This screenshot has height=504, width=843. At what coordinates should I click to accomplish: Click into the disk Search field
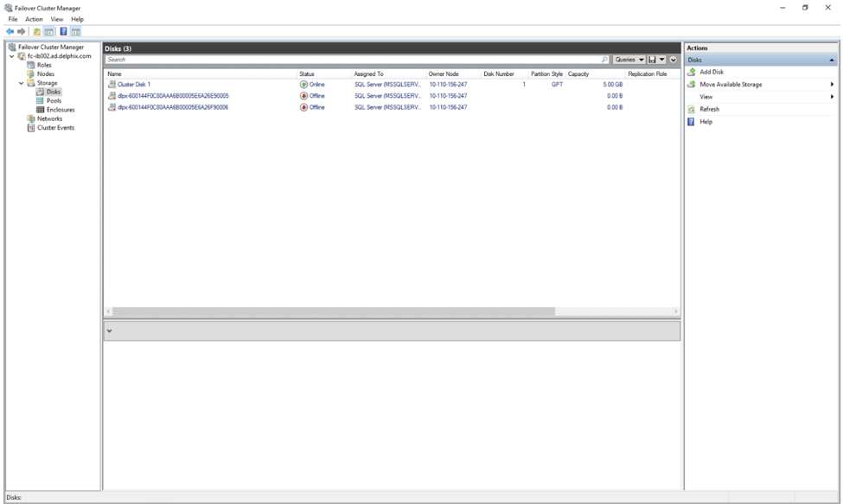pyautogui.click(x=346, y=60)
